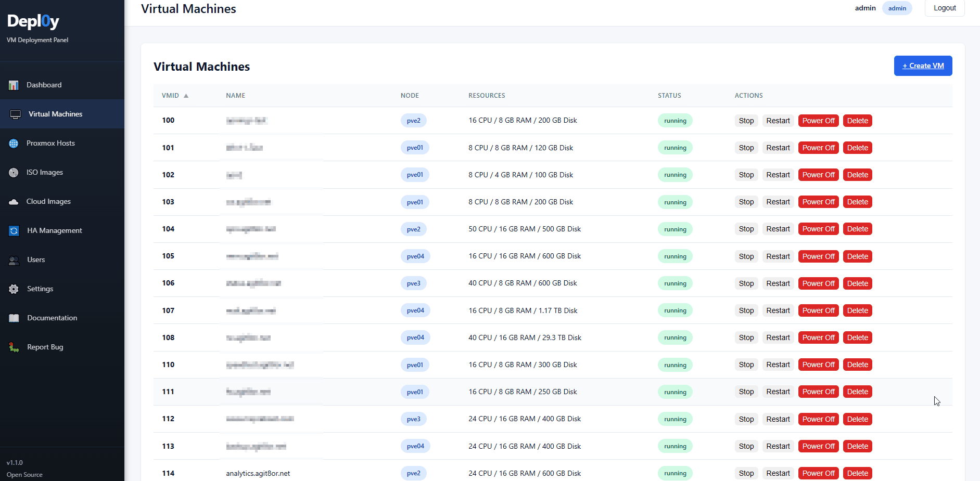Screen dimensions: 980x481
Task: Power Off VM 113
Action: (818, 446)
